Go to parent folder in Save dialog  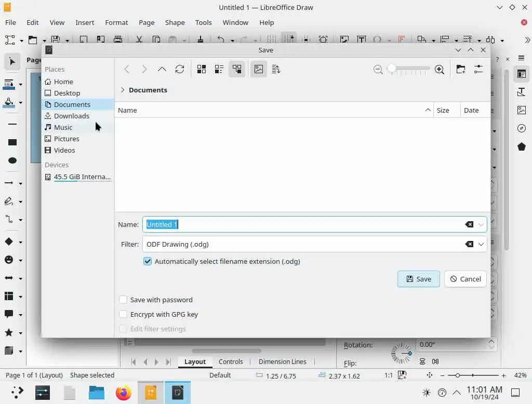(x=162, y=70)
